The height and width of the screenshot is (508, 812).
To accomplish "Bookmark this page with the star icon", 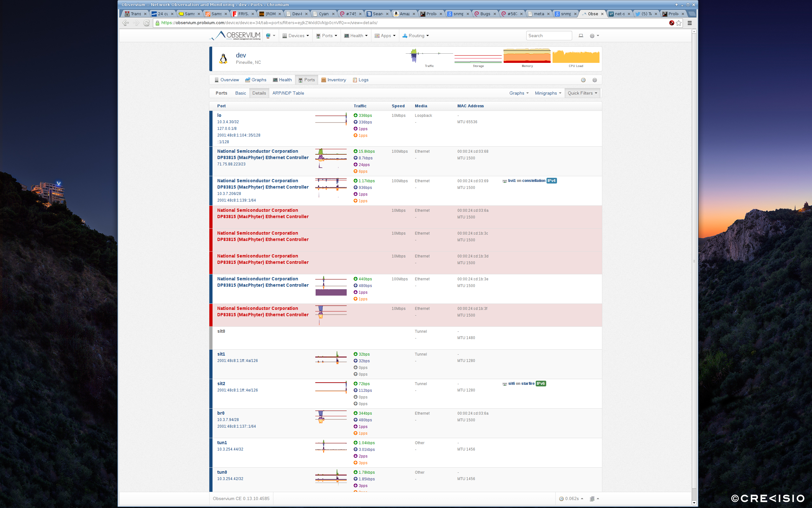I will click(679, 23).
